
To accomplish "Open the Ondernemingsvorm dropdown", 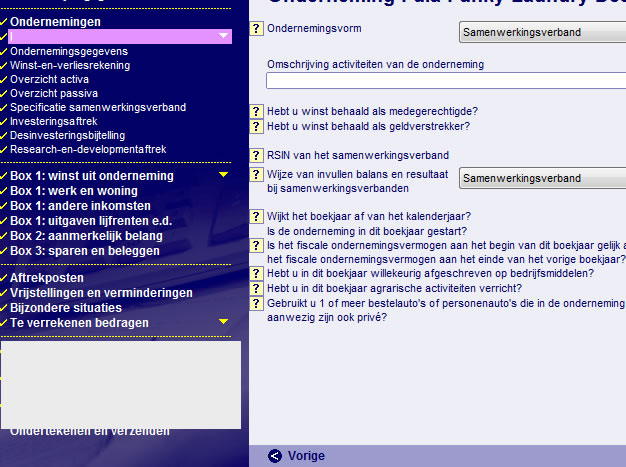I will [541, 33].
